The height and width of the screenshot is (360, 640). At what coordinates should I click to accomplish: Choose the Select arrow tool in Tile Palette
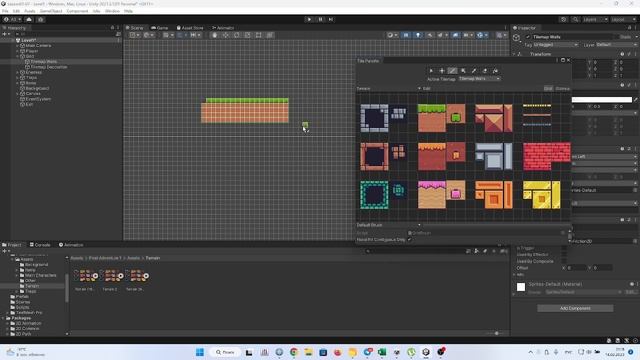(x=431, y=71)
